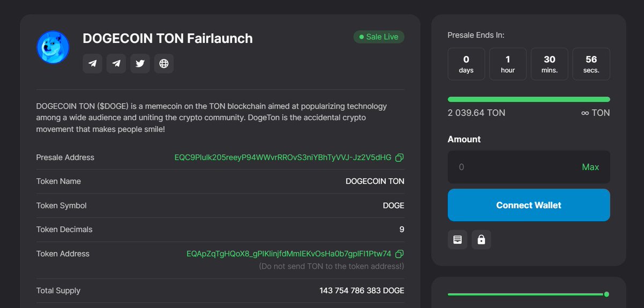Click the 'Do not send TON' warning text
This screenshot has width=644, height=308.
pyautogui.click(x=331, y=266)
